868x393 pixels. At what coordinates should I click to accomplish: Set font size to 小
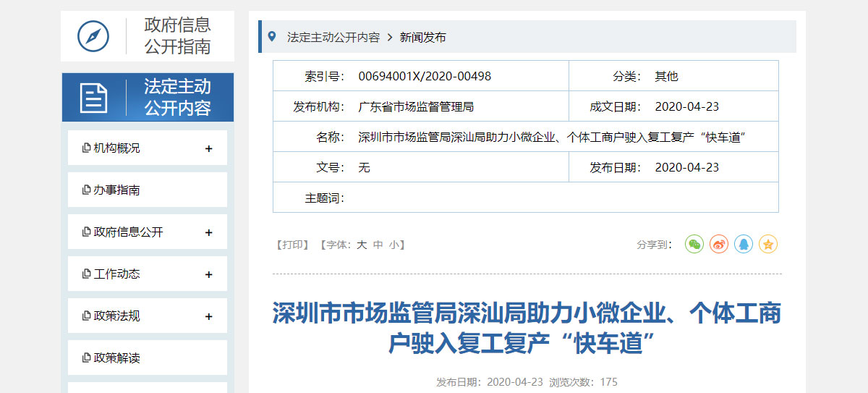pyautogui.click(x=393, y=245)
